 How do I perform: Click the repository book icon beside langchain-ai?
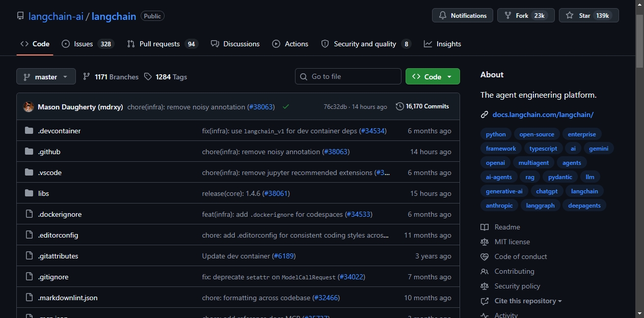(x=20, y=16)
